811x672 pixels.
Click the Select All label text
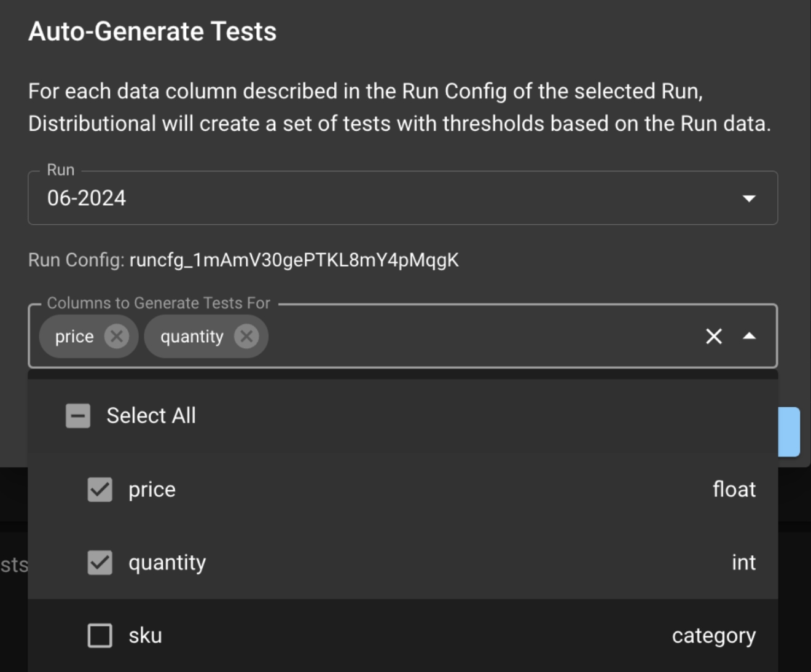151,416
